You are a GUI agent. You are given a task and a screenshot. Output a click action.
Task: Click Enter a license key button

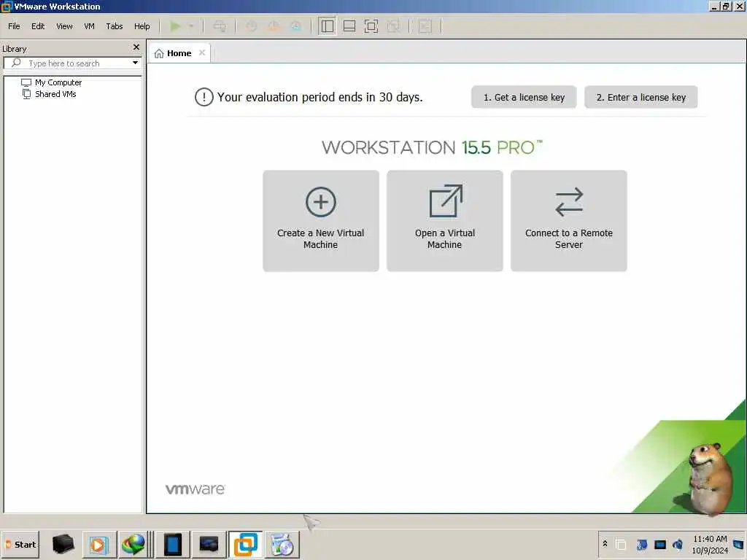(x=641, y=97)
